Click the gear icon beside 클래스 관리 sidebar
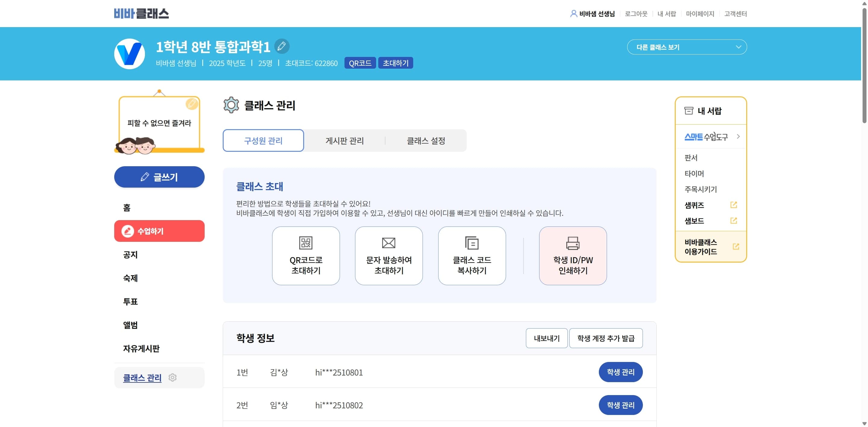The height and width of the screenshot is (427, 868). click(x=172, y=378)
